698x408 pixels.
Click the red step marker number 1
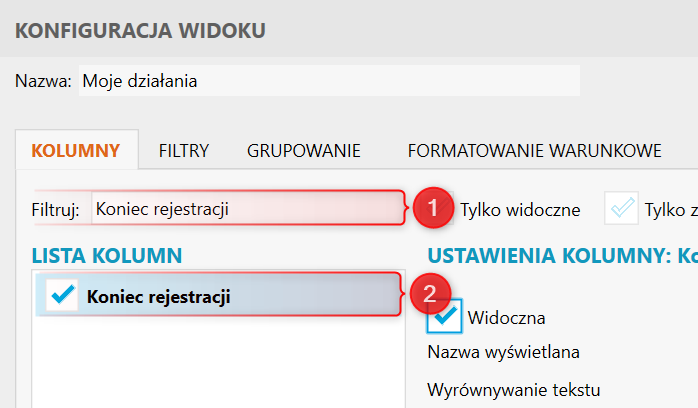(431, 209)
